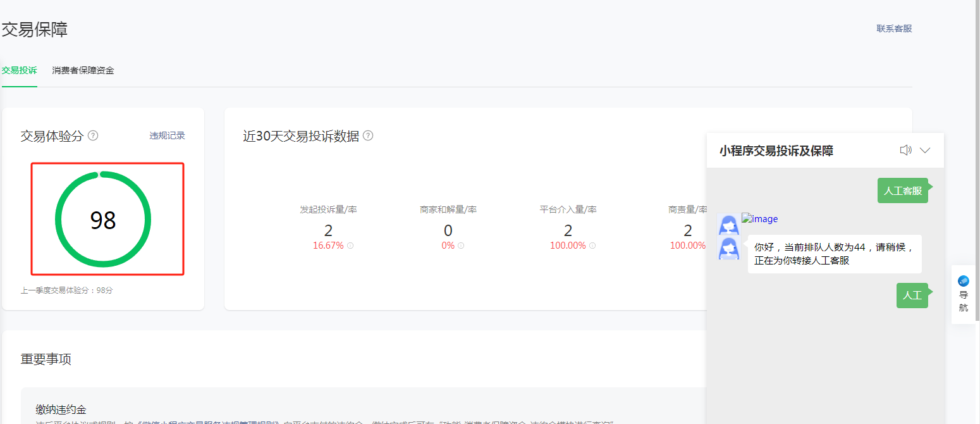Click 小程序交易投诉及保障 chat title
The width and height of the screenshot is (980, 424).
pos(776,151)
